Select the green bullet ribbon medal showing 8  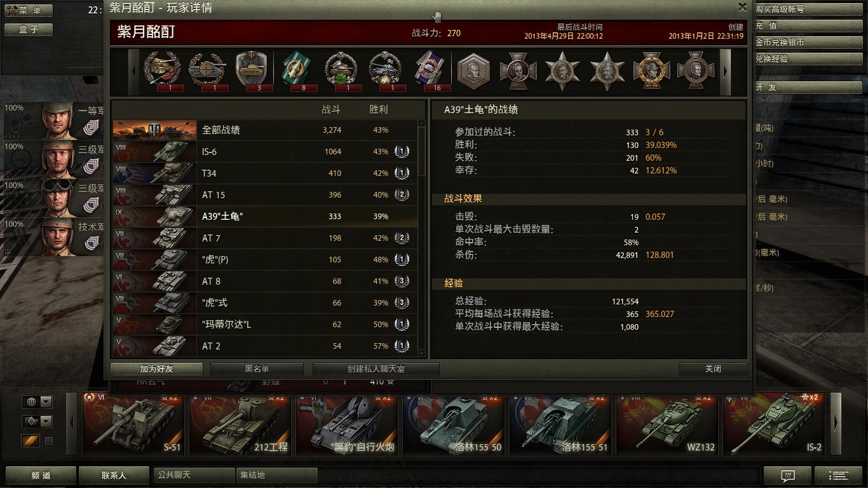(295, 69)
